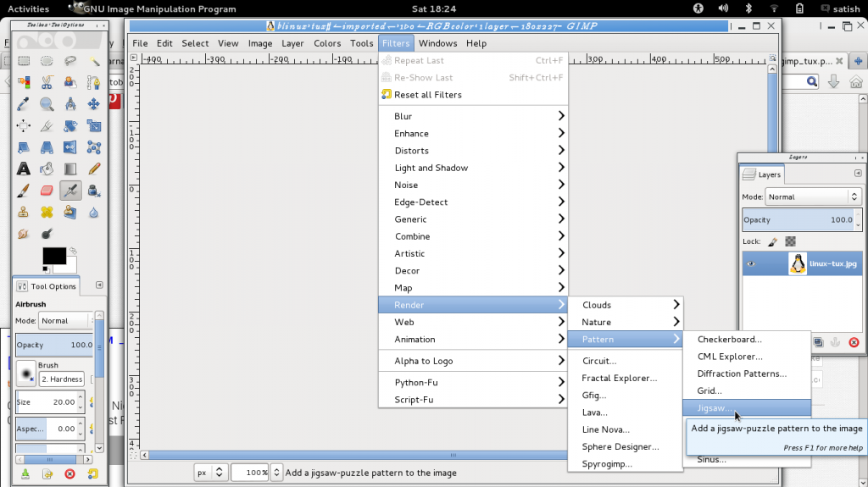Screen dimensions: 868x487
Task: Select the Measure compass tool
Action: click(x=70, y=104)
